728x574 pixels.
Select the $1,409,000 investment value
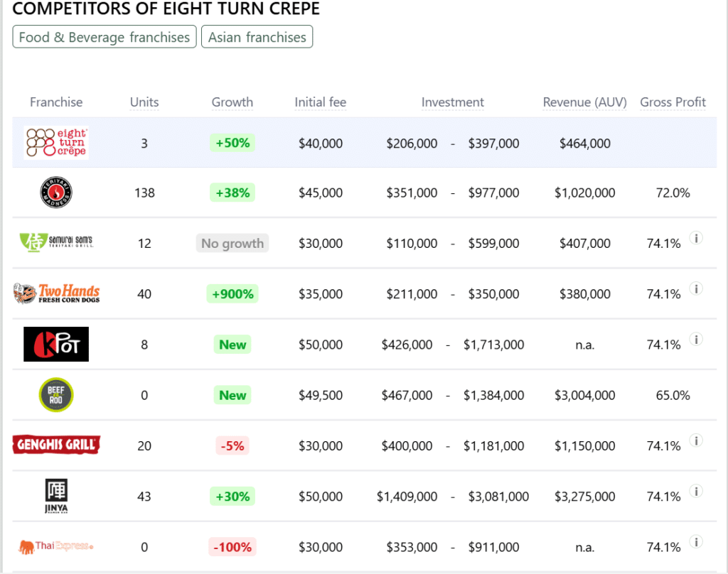pyautogui.click(x=407, y=497)
